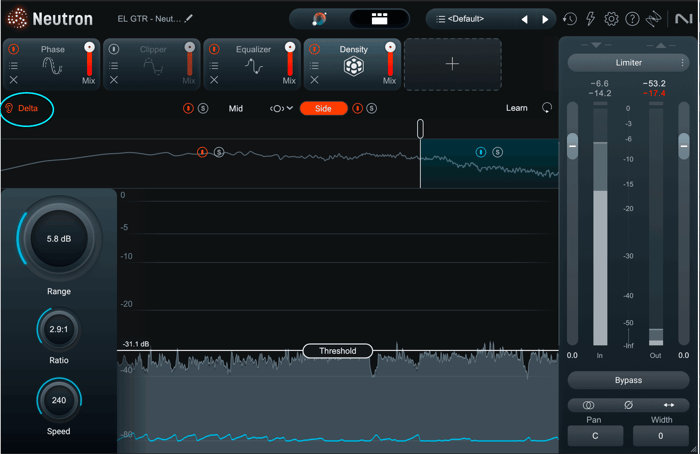This screenshot has width=700, height=454.
Task: Click the crossed-arrows icon beside help
Action: click(x=654, y=19)
